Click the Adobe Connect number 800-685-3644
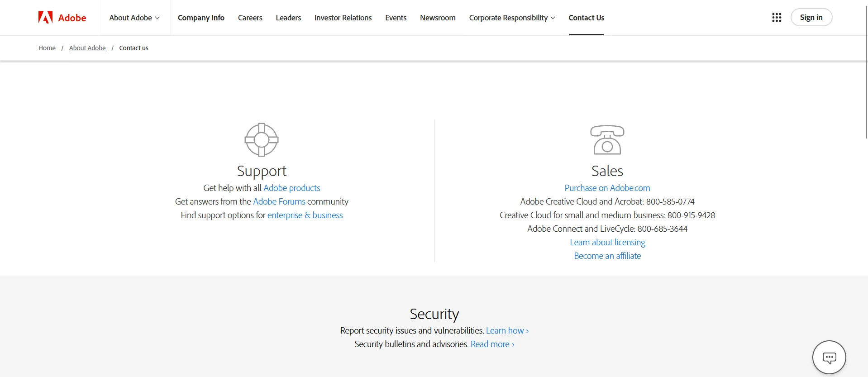 [x=663, y=229]
